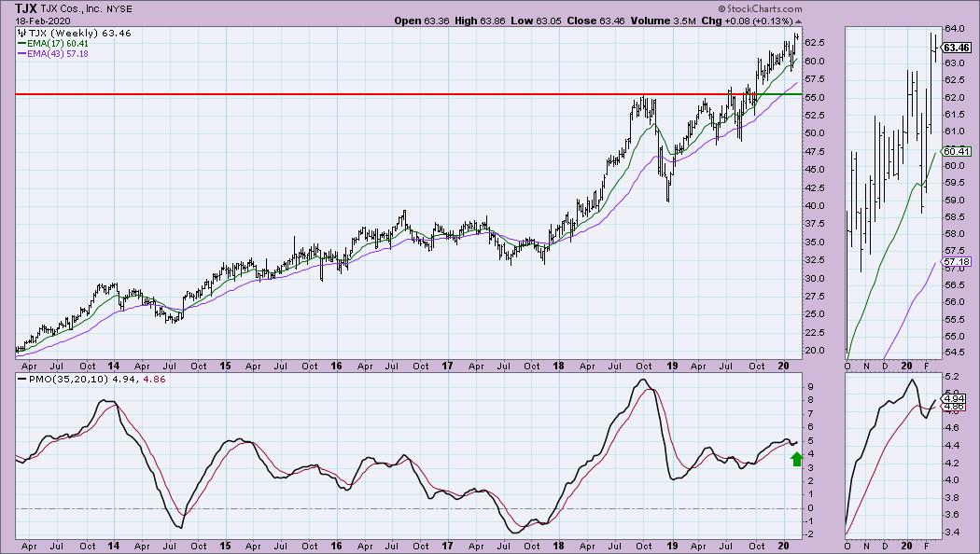Click the 64.0 price axis label
980x554 pixels.
pyautogui.click(x=955, y=29)
